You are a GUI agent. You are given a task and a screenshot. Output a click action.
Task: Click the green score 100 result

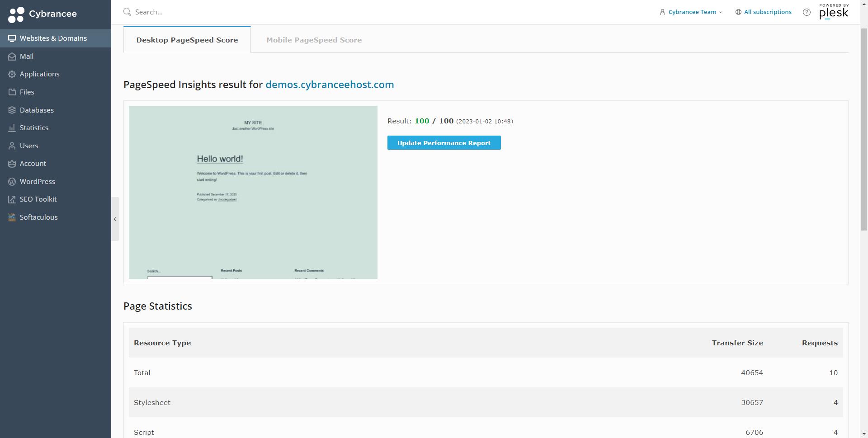coord(422,121)
